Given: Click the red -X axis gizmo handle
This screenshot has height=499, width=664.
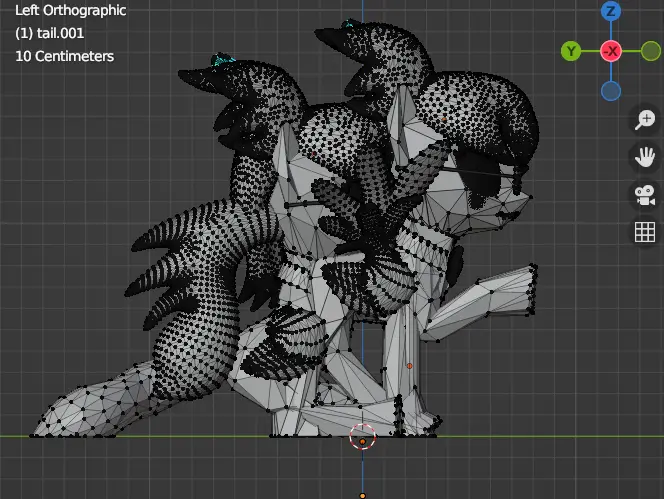Looking at the screenshot, I should click(x=611, y=51).
